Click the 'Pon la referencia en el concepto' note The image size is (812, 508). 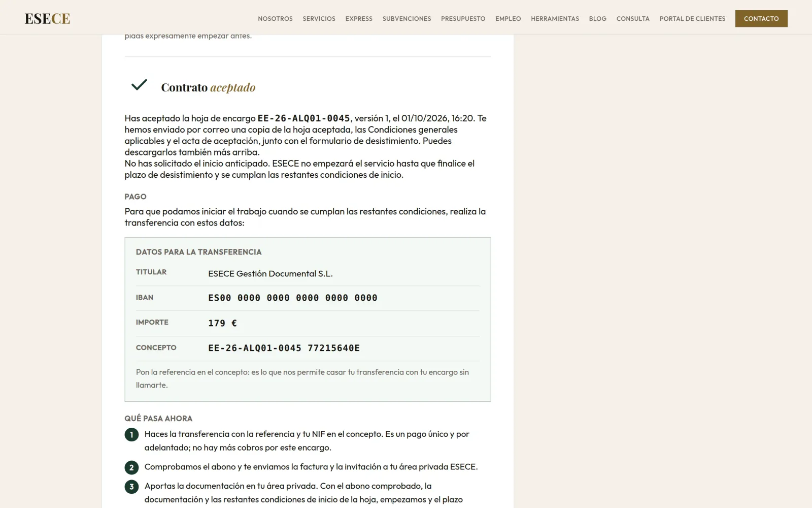(x=302, y=378)
